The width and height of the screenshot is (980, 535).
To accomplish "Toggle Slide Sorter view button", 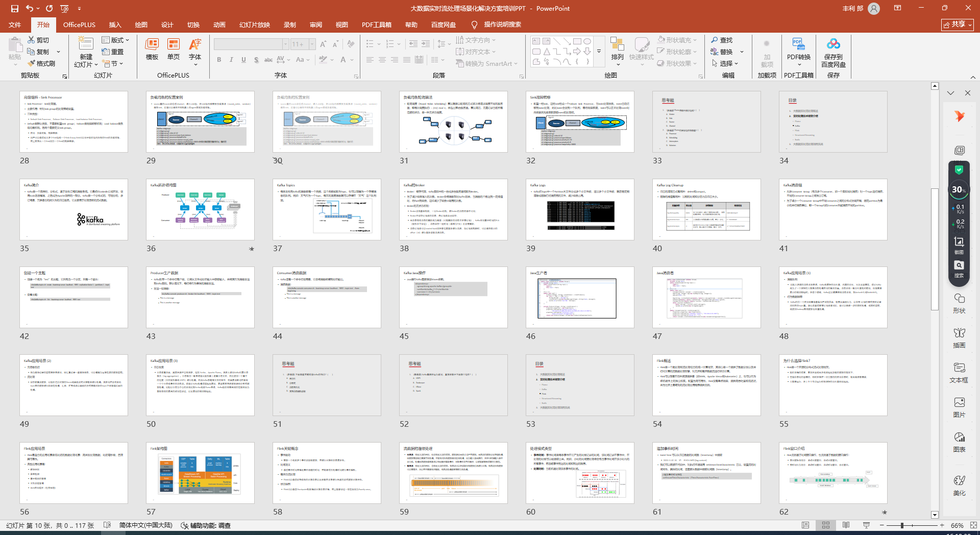I will 826,525.
